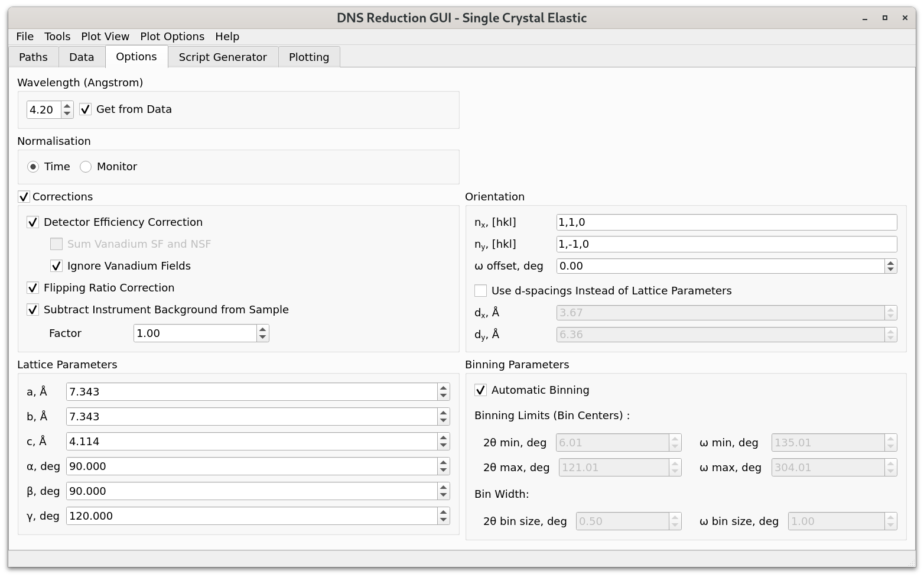Decrease lattice parameter c value
924x577 pixels.
pyautogui.click(x=443, y=445)
